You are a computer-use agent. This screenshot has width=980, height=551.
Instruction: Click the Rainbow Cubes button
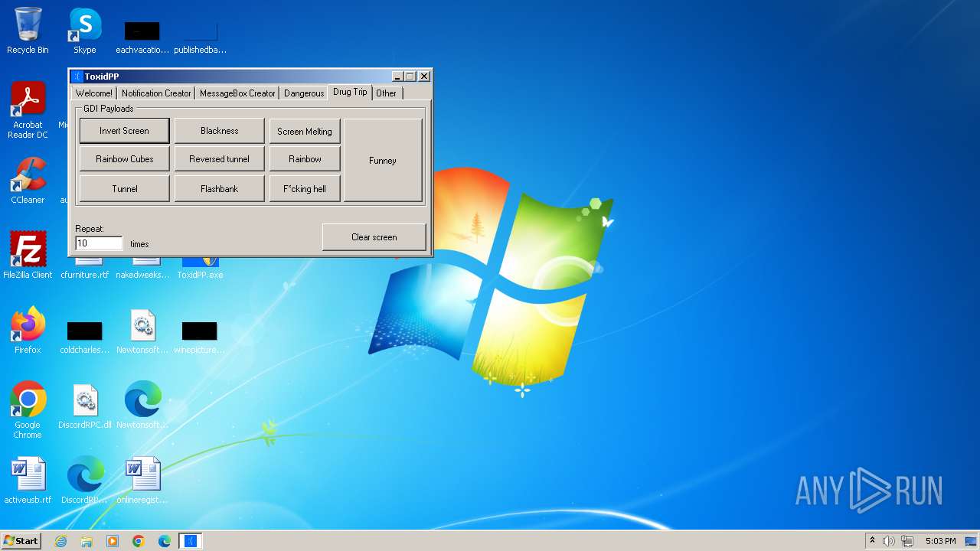pos(124,159)
